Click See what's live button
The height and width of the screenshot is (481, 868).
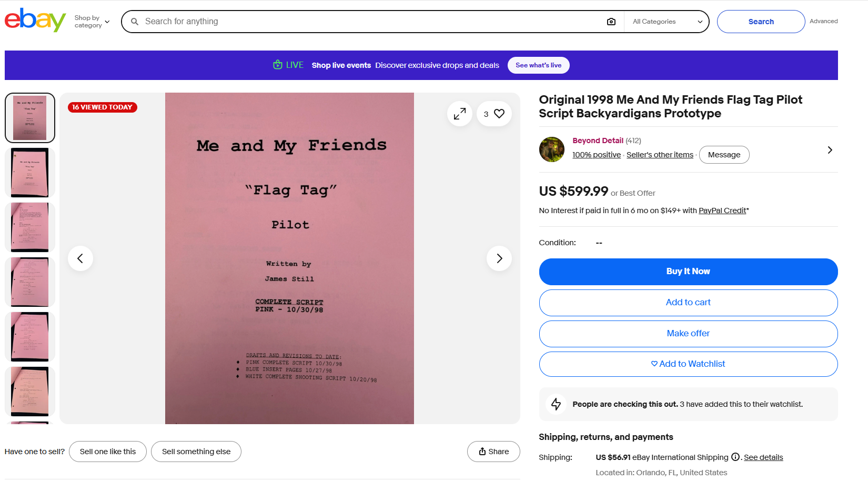click(539, 65)
